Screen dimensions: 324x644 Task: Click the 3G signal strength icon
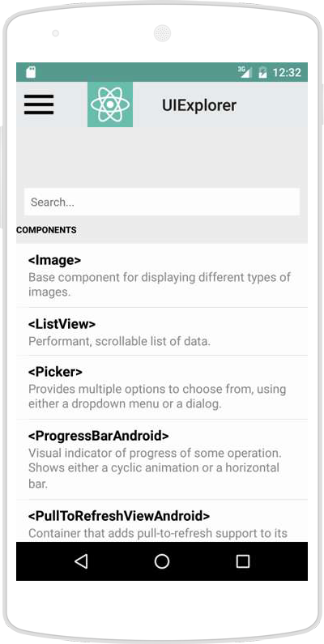point(244,72)
